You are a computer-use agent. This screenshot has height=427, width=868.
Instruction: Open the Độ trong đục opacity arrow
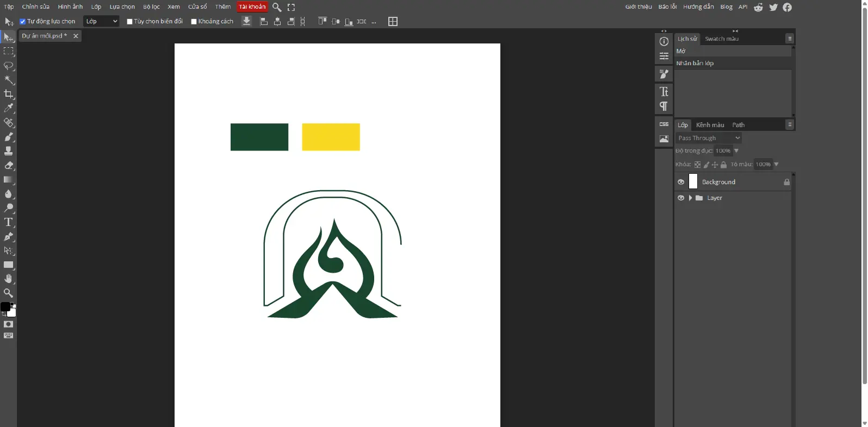click(736, 151)
